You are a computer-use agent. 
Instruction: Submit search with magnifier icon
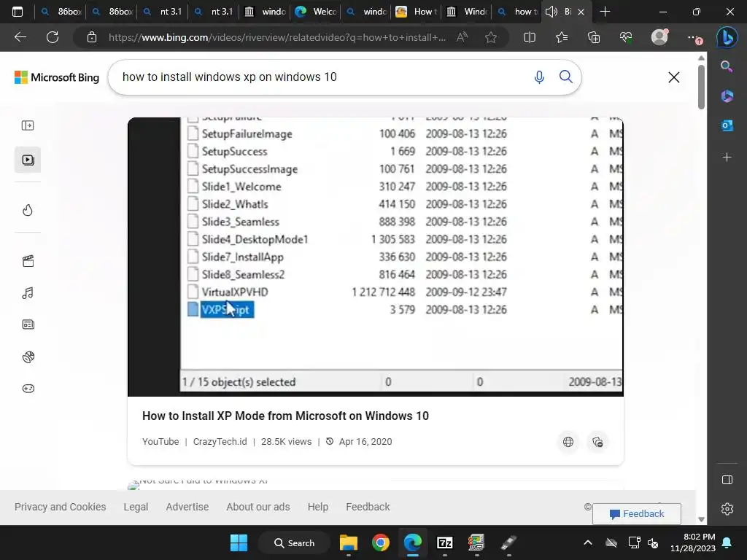565,77
